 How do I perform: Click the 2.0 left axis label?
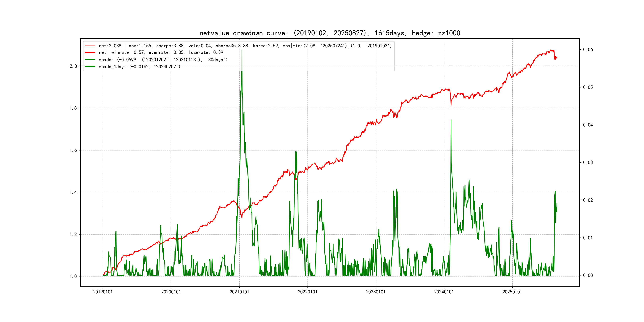(x=73, y=66)
